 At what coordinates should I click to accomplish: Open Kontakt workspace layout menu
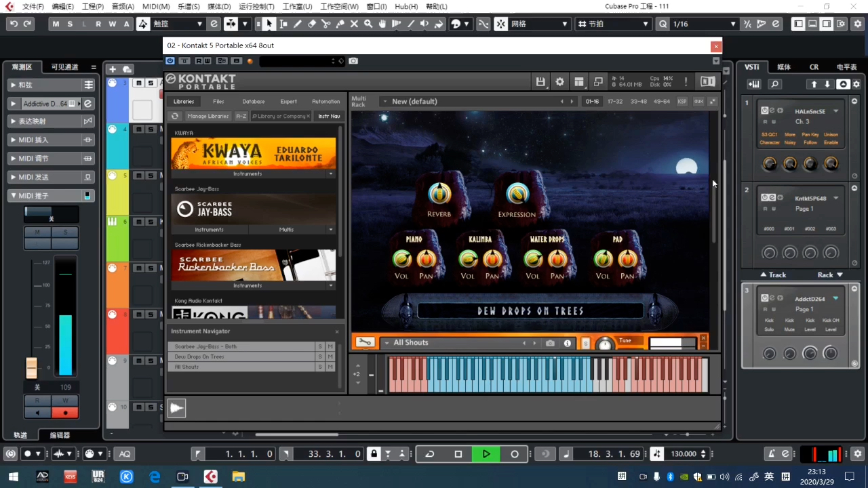(x=578, y=81)
